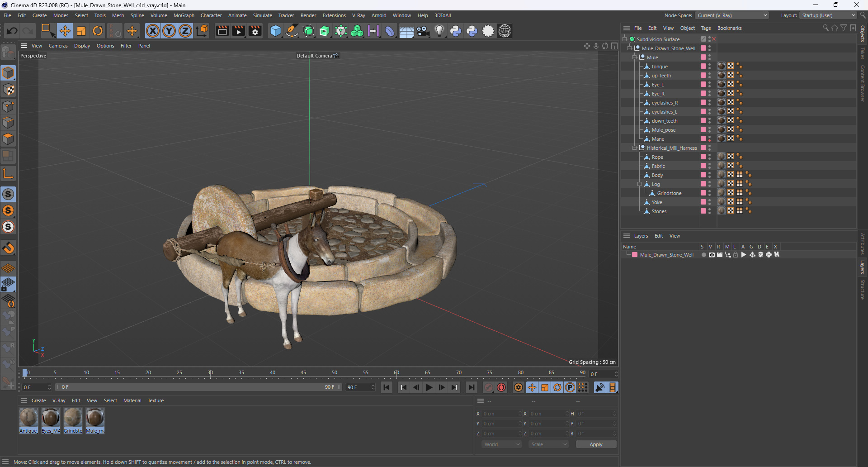868x467 pixels.
Task: Click the globe wireframe icon
Action: [x=505, y=31]
